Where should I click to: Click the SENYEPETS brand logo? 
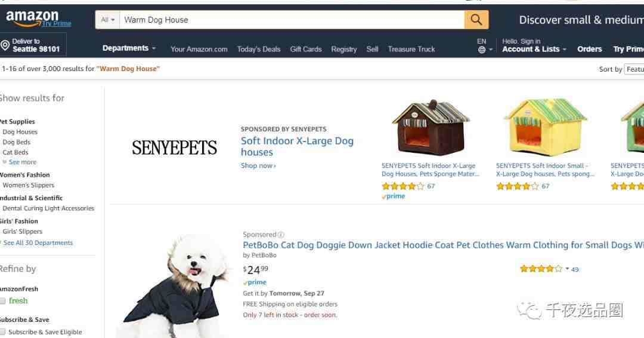[174, 148]
